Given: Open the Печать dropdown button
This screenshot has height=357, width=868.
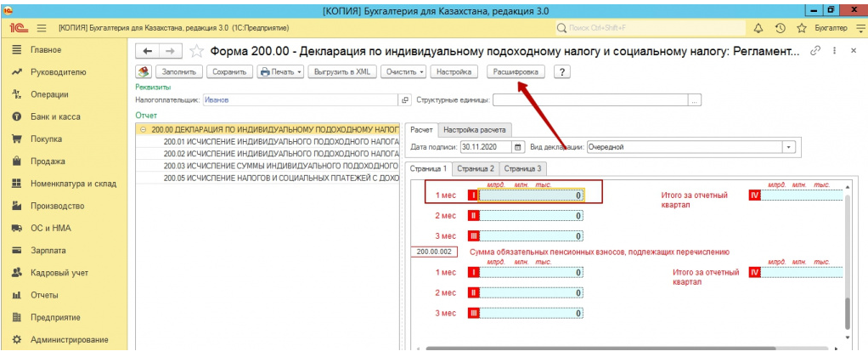Looking at the screenshot, I should tap(280, 72).
